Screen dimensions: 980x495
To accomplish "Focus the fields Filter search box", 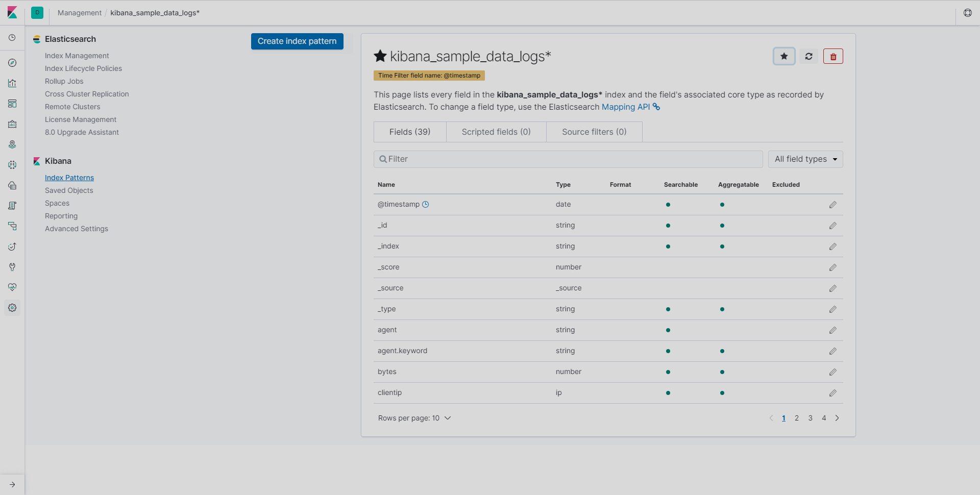I will (x=568, y=159).
